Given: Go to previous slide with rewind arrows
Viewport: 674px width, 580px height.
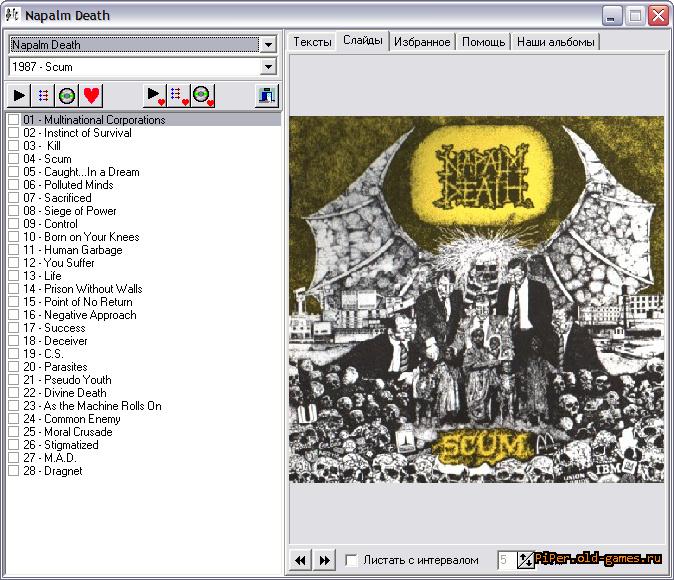Looking at the screenshot, I should click(x=300, y=560).
